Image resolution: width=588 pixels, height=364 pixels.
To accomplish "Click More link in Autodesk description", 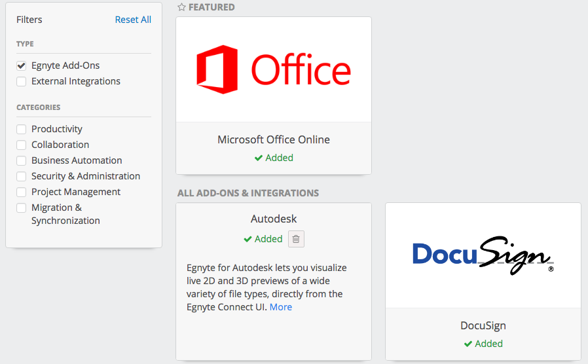I will tap(281, 307).
